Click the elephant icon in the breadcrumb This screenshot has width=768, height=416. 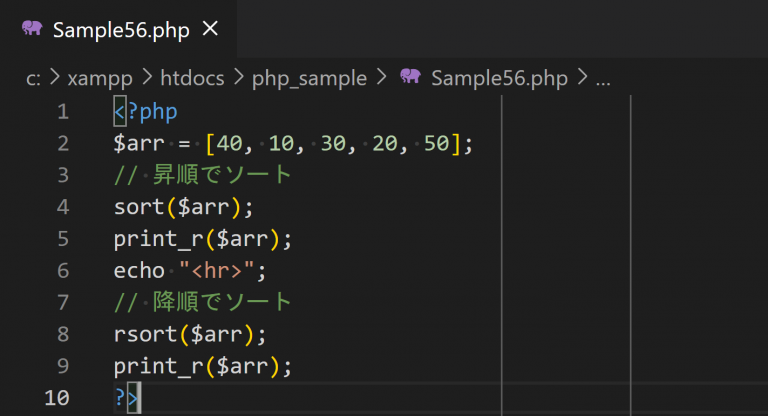pos(410,78)
